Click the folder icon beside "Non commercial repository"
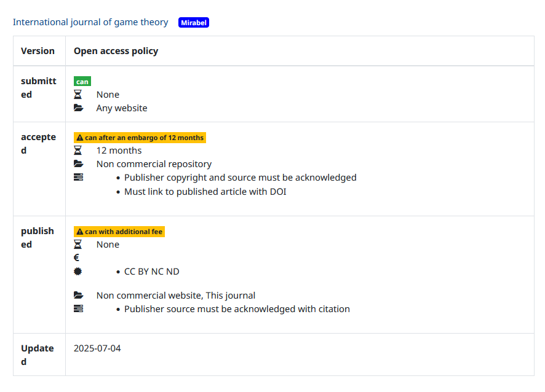Screen dimensions: 545x392 (78, 164)
